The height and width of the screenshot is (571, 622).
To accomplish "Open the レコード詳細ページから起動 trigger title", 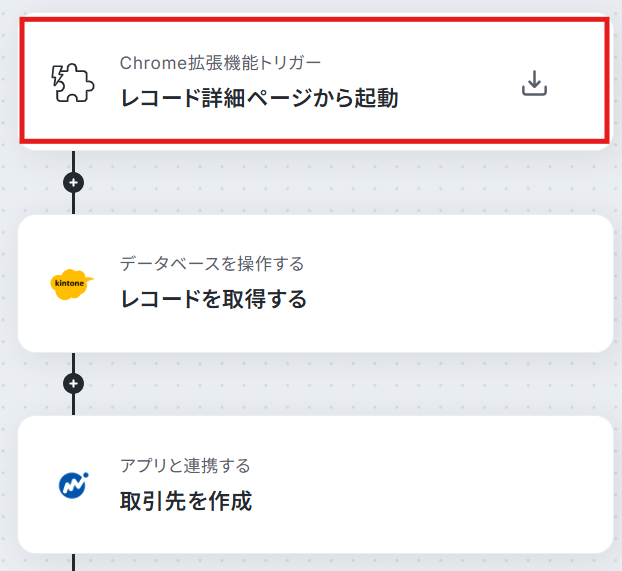I will [259, 98].
